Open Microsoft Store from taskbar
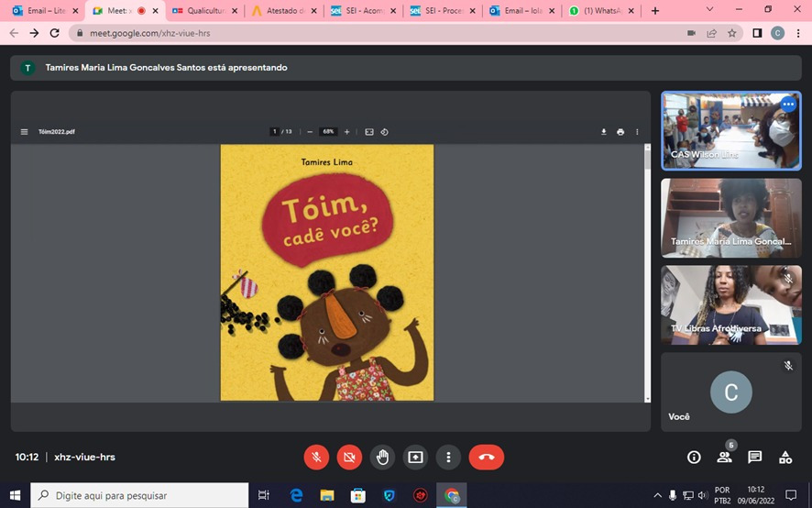812x508 pixels. pyautogui.click(x=357, y=495)
